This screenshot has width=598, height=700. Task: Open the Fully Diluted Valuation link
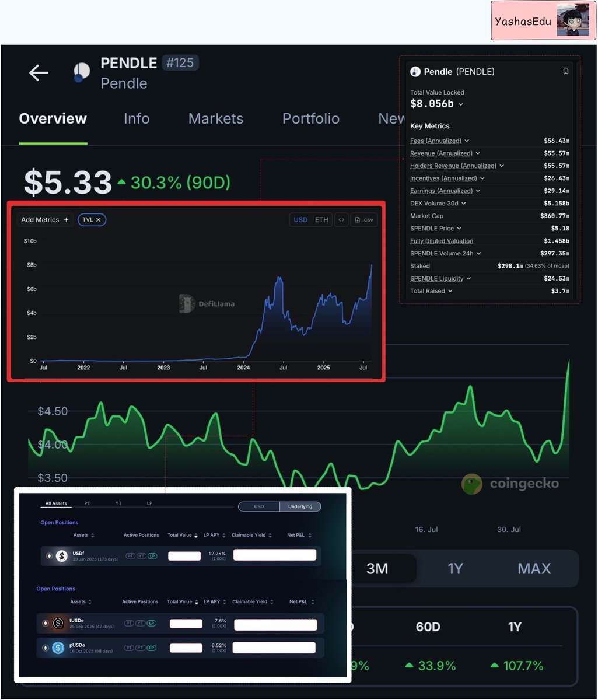coord(442,241)
